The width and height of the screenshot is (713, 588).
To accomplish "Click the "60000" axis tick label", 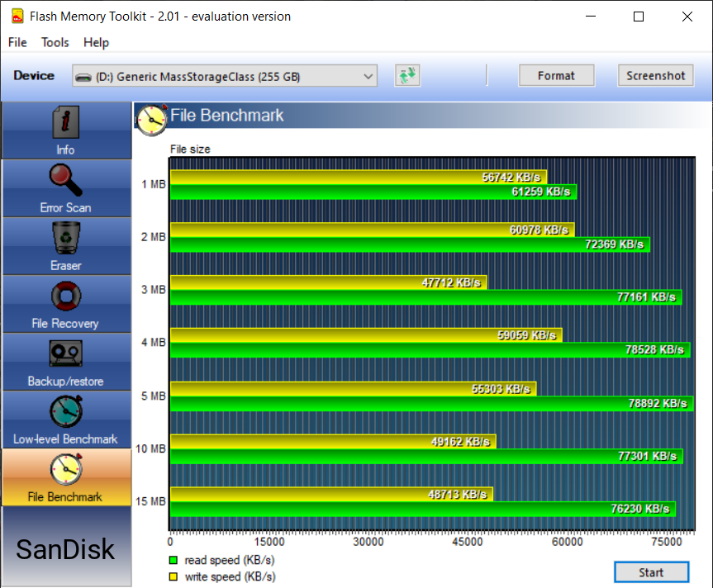I will [x=567, y=542].
